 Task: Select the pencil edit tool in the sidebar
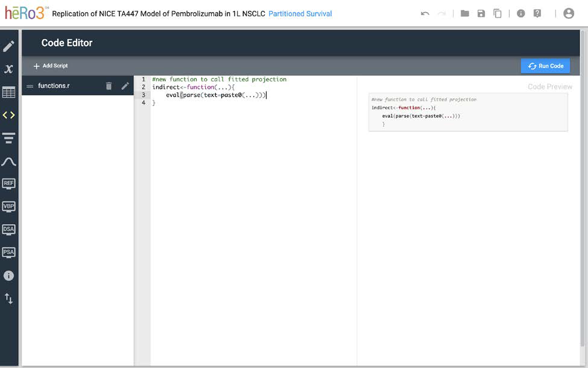point(8,45)
